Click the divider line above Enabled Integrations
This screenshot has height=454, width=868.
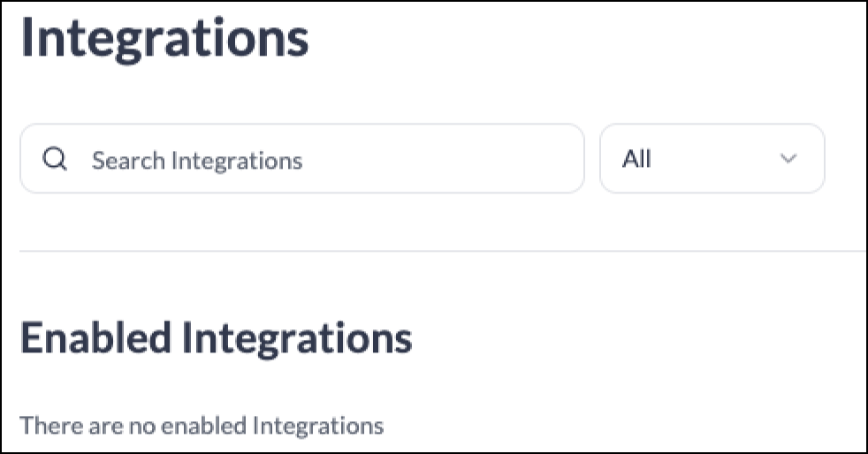[443, 251]
